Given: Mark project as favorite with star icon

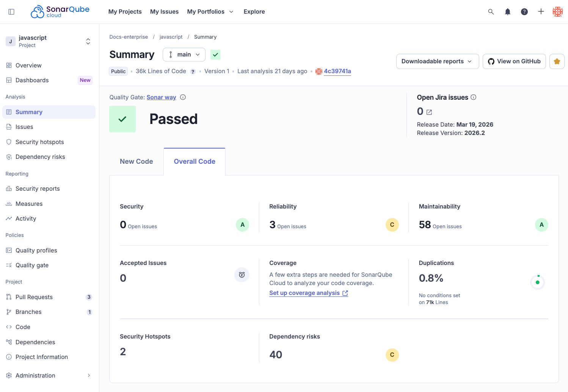Looking at the screenshot, I should coord(557,61).
